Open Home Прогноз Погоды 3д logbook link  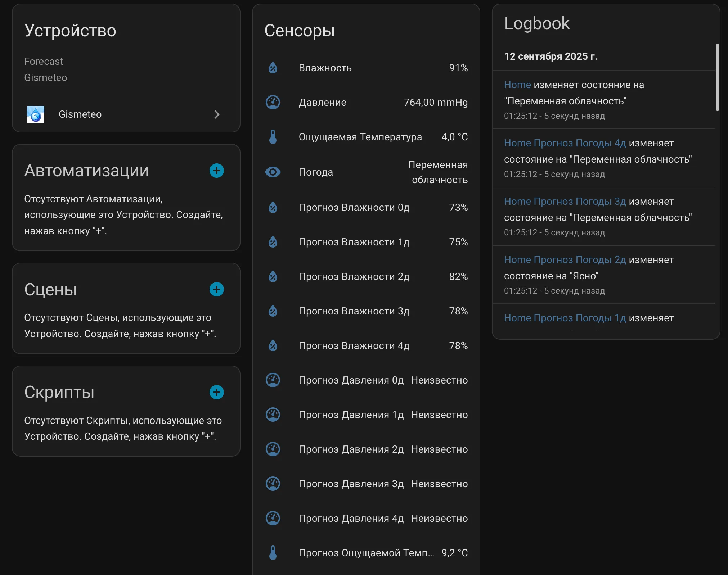pyautogui.click(x=565, y=202)
